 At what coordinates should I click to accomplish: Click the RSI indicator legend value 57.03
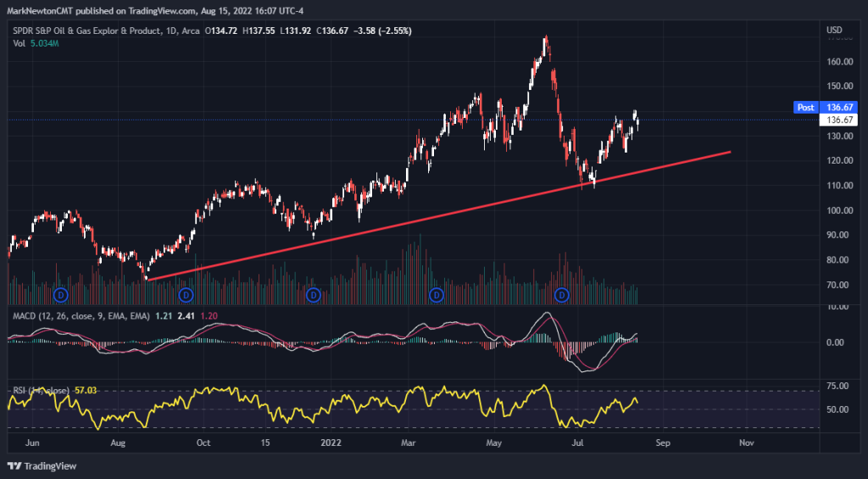[x=86, y=390]
